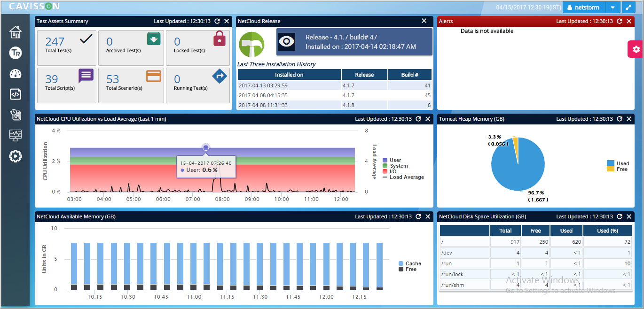Click the 'Build #' column header

tap(410, 75)
